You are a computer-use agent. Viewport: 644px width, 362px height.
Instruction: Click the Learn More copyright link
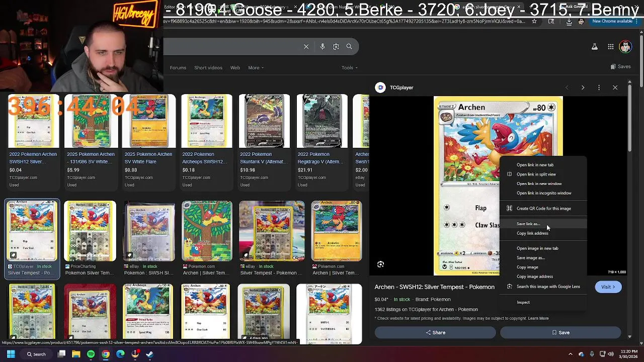coord(538,318)
